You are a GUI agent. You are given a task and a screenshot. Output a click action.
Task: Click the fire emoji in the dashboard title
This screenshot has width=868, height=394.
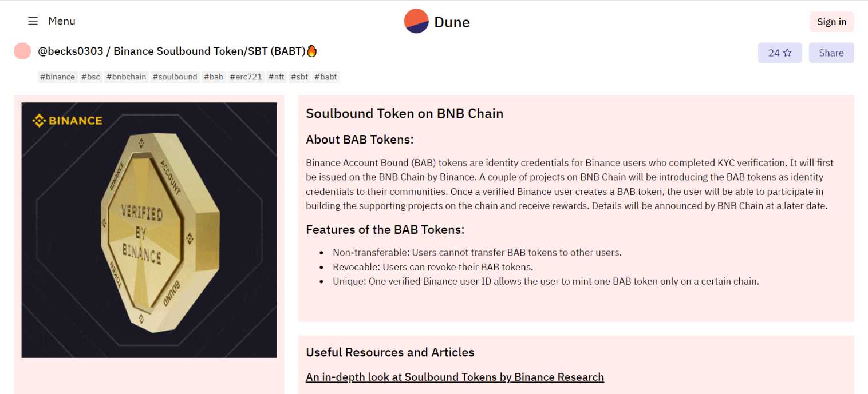tap(312, 51)
